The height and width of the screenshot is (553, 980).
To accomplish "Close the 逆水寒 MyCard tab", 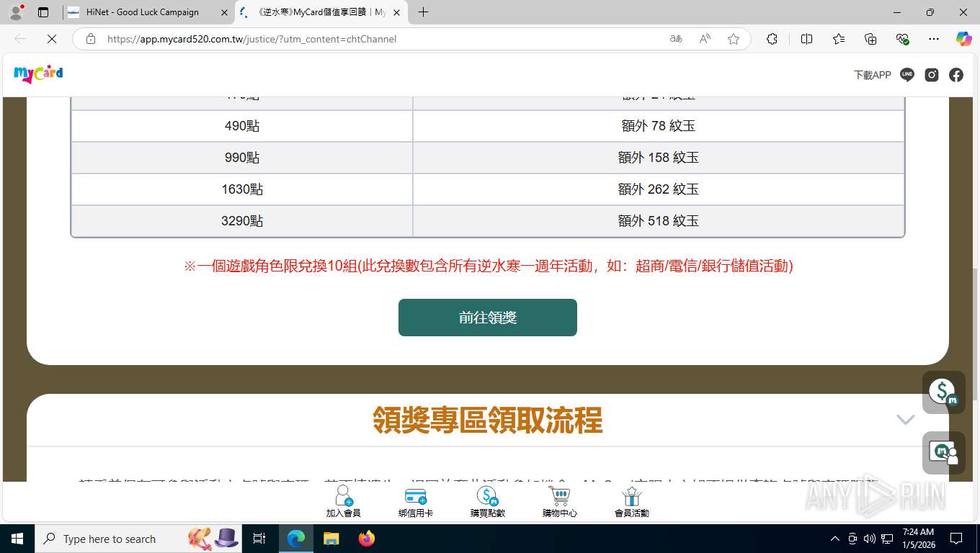I will 396,12.
